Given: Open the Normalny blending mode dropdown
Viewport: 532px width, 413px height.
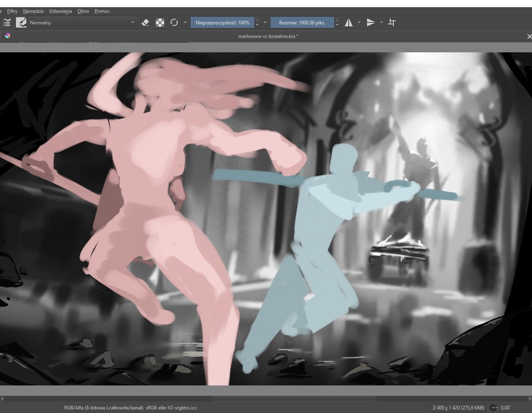Looking at the screenshot, I should 83,23.
